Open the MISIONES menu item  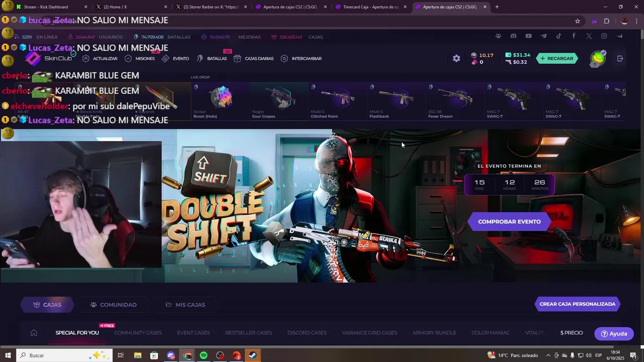pyautogui.click(x=139, y=58)
